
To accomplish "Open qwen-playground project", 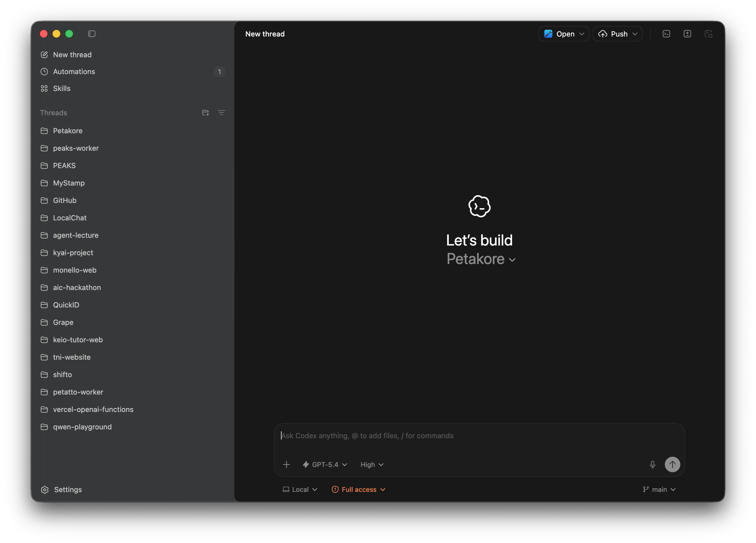I will tap(133, 427).
